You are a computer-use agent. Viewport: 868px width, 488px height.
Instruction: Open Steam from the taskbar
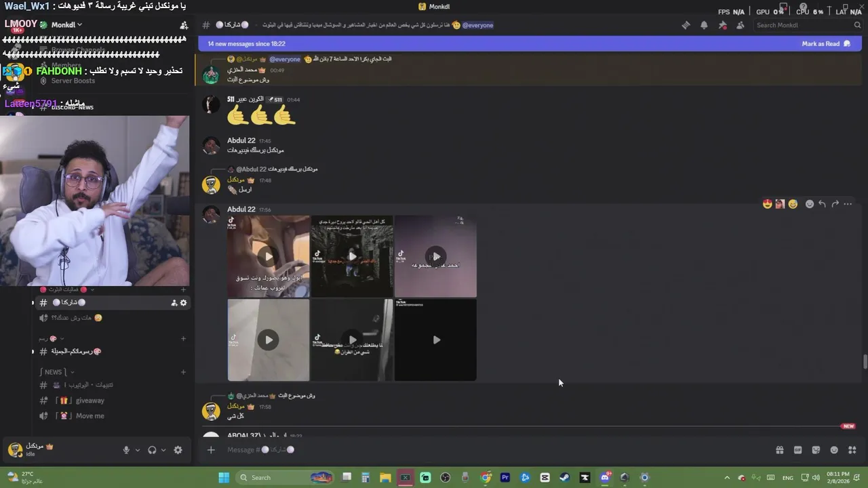click(564, 477)
